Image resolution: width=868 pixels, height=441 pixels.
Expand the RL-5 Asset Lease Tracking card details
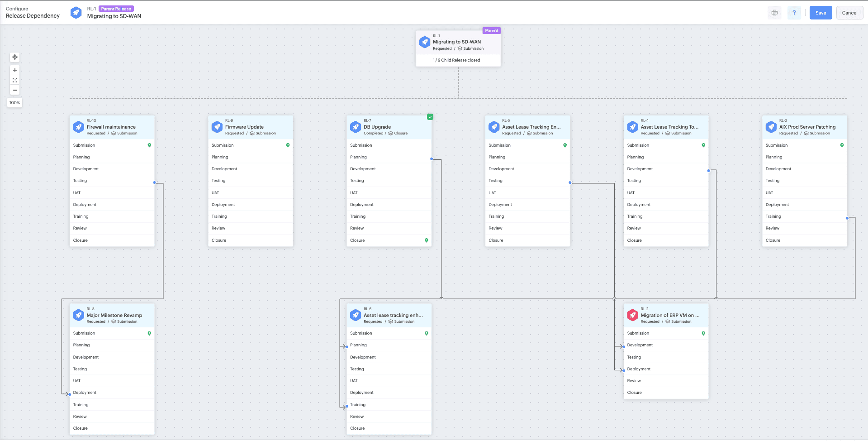527,127
